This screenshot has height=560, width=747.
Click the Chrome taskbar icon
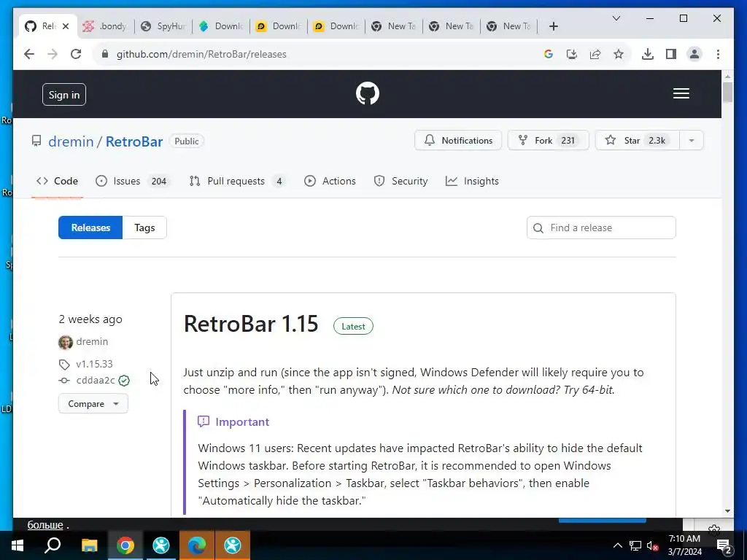tap(125, 545)
